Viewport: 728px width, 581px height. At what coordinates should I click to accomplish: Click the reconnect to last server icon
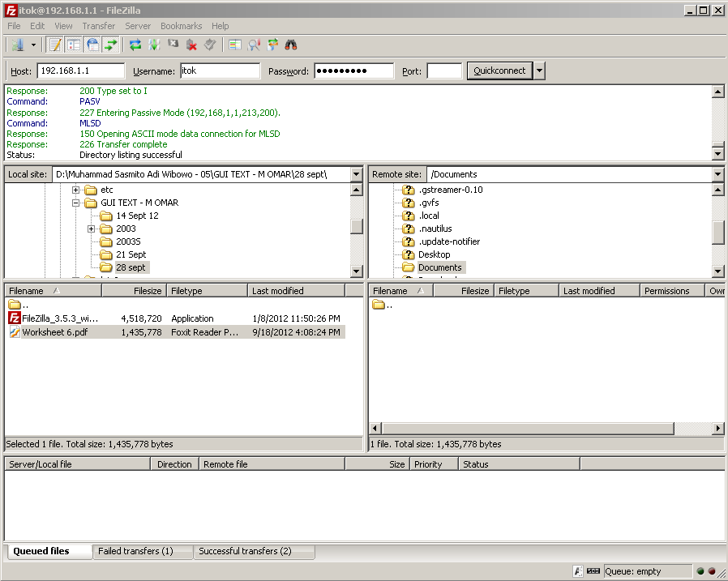(x=210, y=45)
